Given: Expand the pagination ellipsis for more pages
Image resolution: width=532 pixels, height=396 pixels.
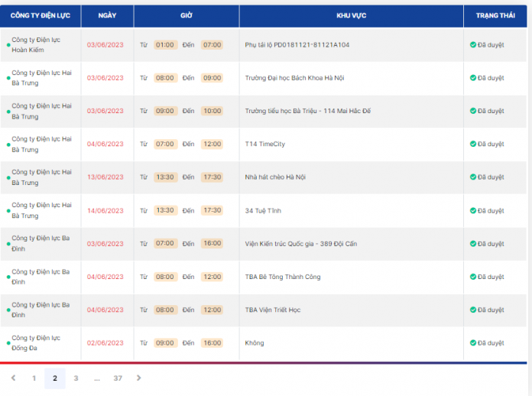Looking at the screenshot, I should tap(97, 378).
